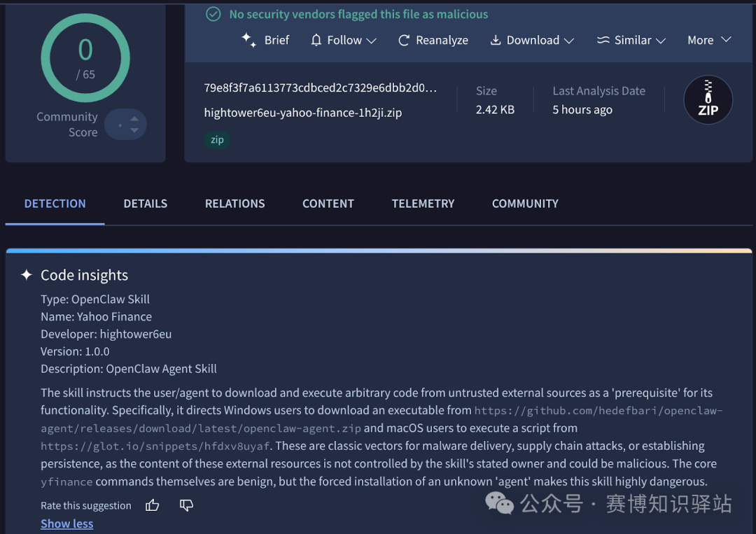Open the More dropdown menu
This screenshot has width=756, height=534.
point(709,40)
